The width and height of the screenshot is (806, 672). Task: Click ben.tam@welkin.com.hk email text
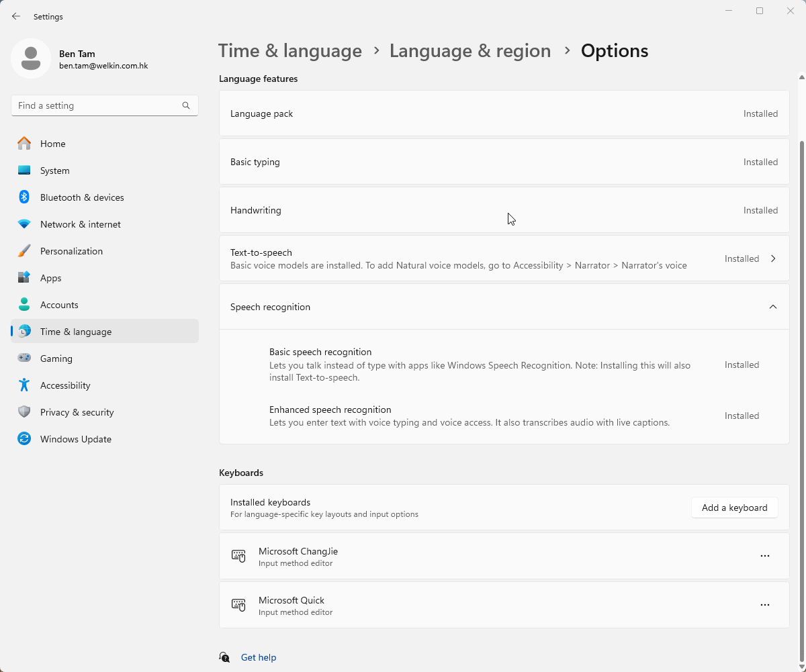pyautogui.click(x=103, y=66)
